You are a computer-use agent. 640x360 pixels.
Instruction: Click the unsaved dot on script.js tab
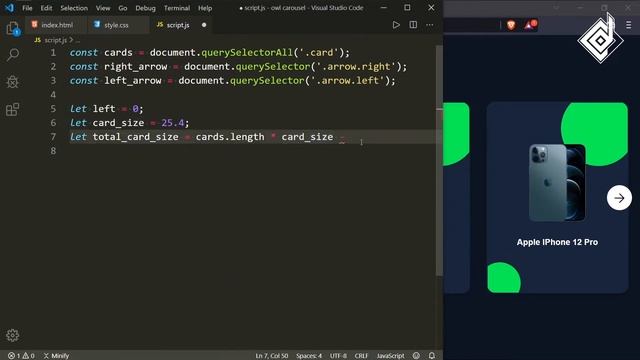[x=204, y=25]
